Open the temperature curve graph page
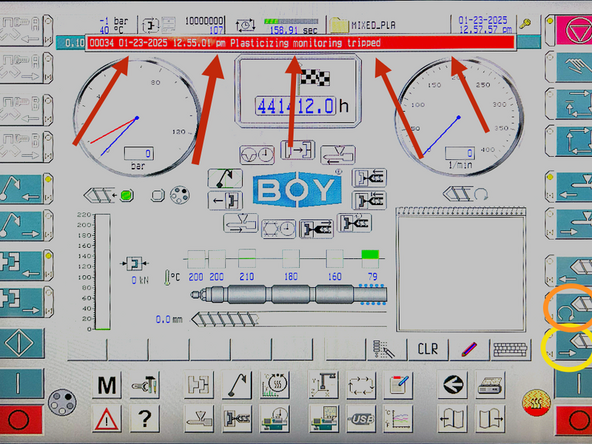Image resolution: width=592 pixels, height=444 pixels. point(398,419)
